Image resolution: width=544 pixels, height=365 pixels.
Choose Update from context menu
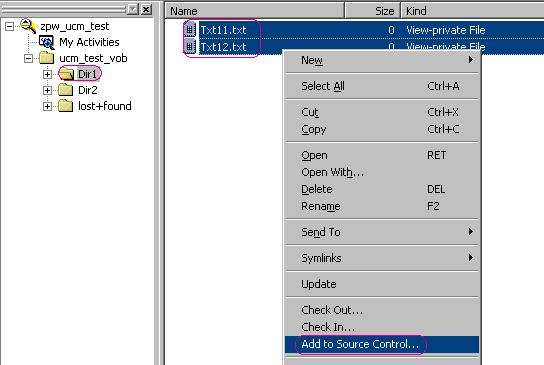(x=382, y=284)
